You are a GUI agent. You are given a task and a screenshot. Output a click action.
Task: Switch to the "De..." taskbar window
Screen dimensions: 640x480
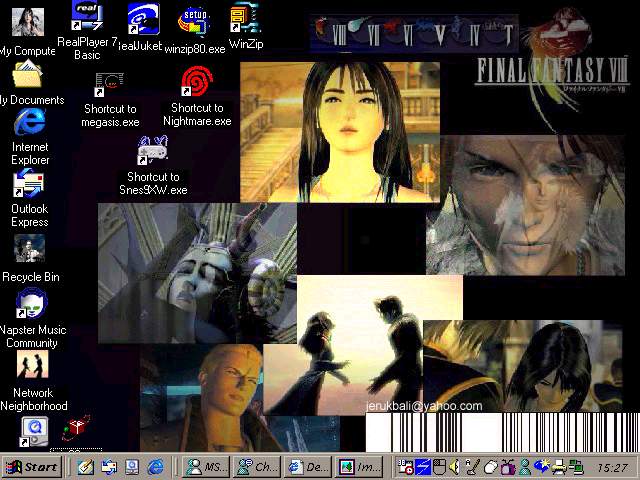tap(306, 467)
